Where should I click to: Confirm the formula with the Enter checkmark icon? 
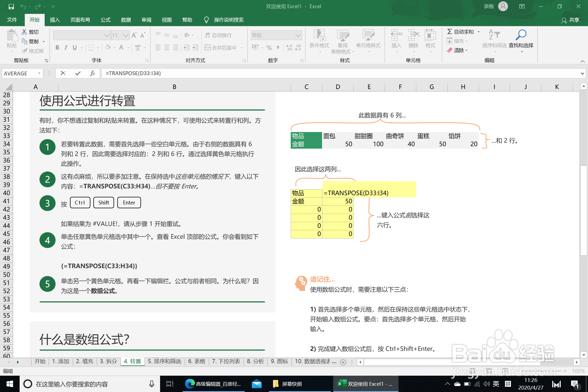point(78,73)
